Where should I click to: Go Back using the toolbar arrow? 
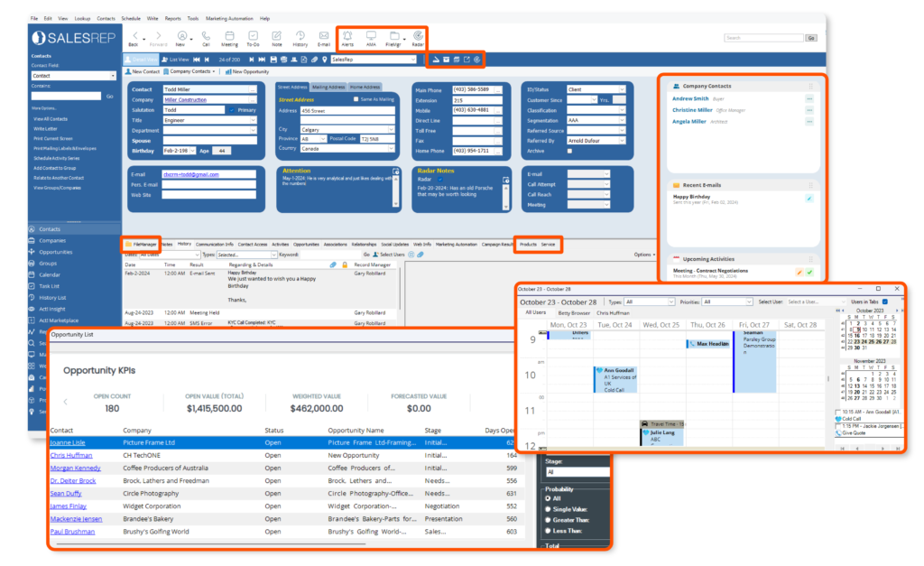pos(134,39)
